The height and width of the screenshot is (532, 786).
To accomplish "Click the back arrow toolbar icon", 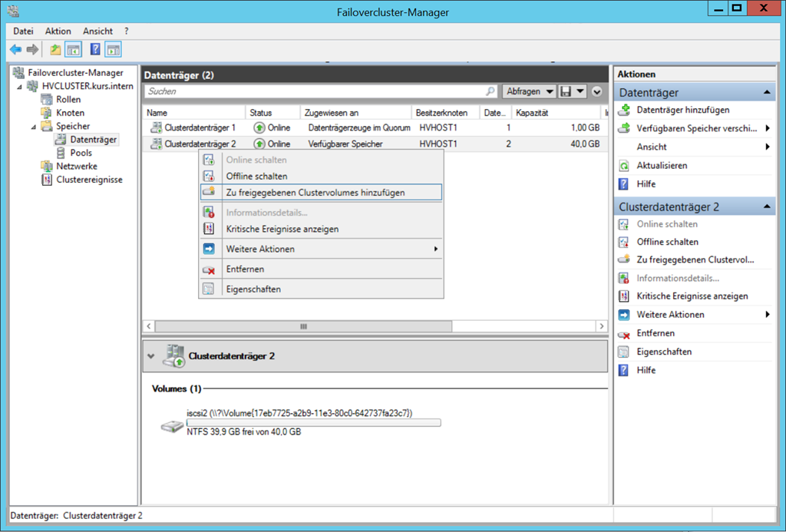I will [15, 49].
